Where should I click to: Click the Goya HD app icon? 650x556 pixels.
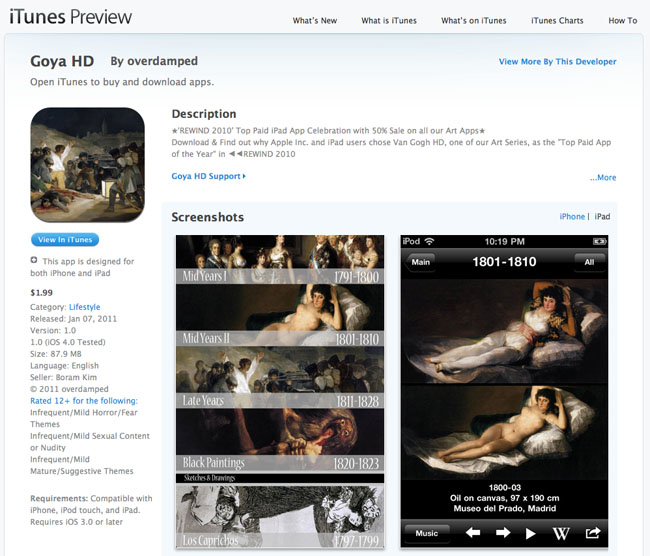click(87, 165)
